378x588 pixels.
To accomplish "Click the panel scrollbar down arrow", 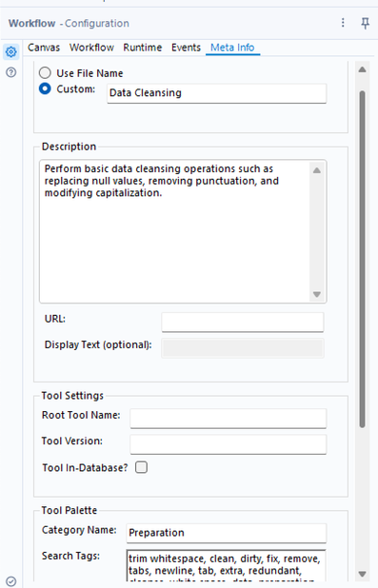I will 362,574.
